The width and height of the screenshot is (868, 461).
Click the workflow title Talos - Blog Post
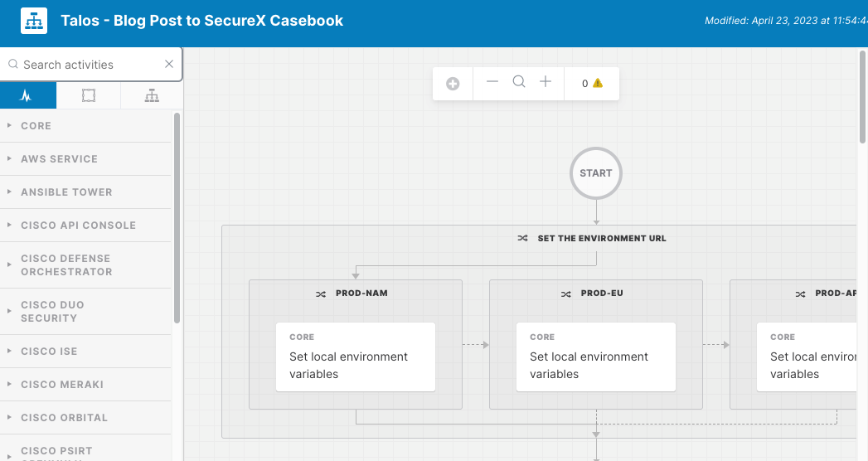tap(202, 21)
